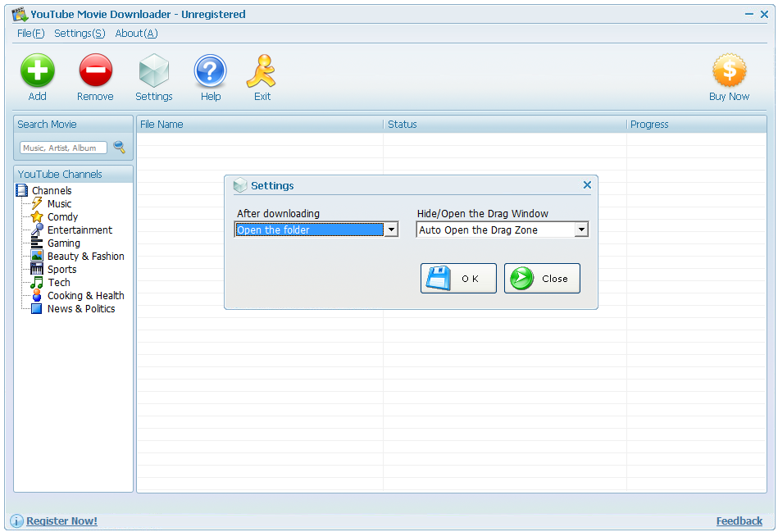This screenshot has width=778, height=532.
Task: Click the Progress column header
Action: point(696,124)
